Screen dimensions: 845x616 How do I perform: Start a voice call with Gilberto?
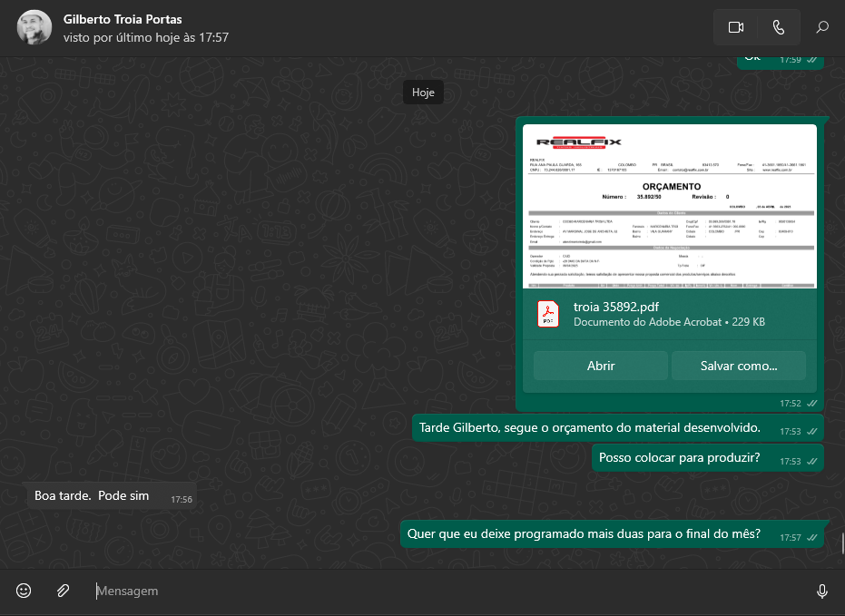tap(778, 27)
